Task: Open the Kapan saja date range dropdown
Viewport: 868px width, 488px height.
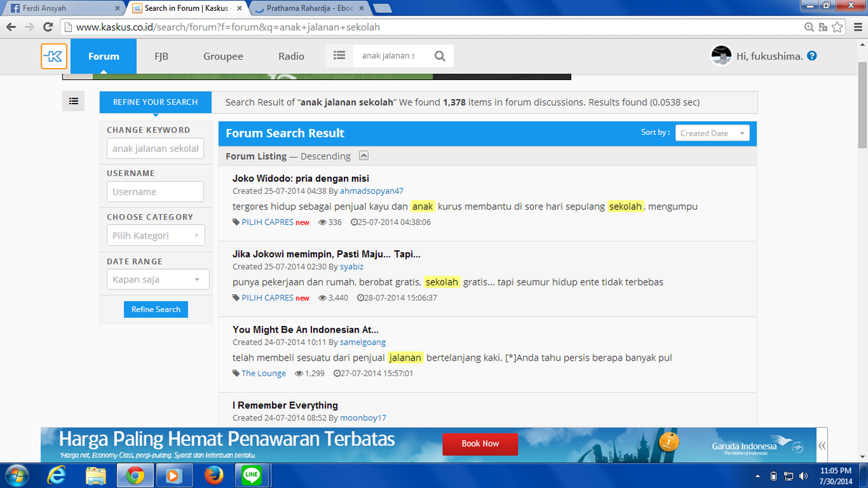Action: pyautogui.click(x=158, y=279)
